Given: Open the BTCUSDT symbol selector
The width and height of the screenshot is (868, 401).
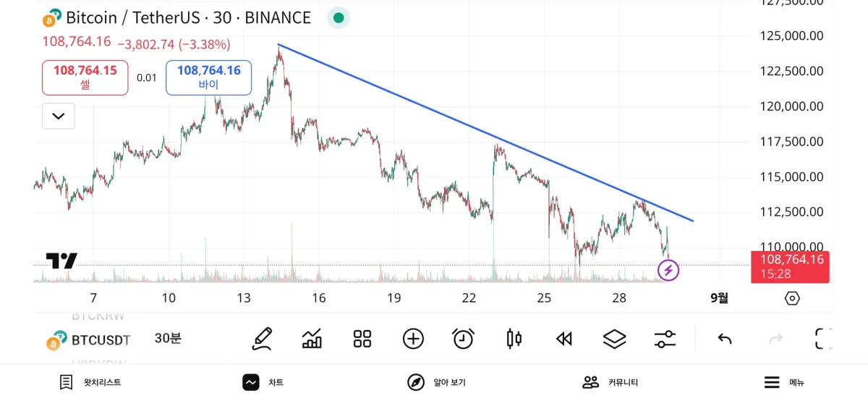Looking at the screenshot, I should coord(89,339).
